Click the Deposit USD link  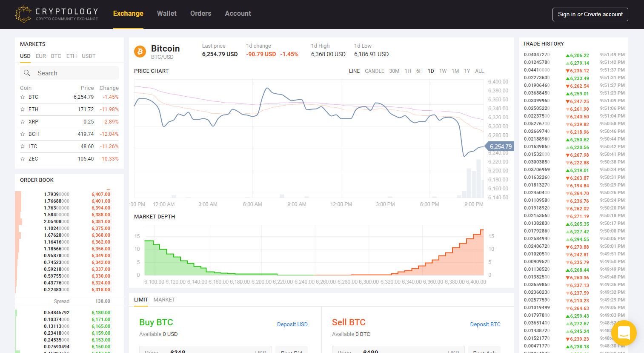point(292,324)
